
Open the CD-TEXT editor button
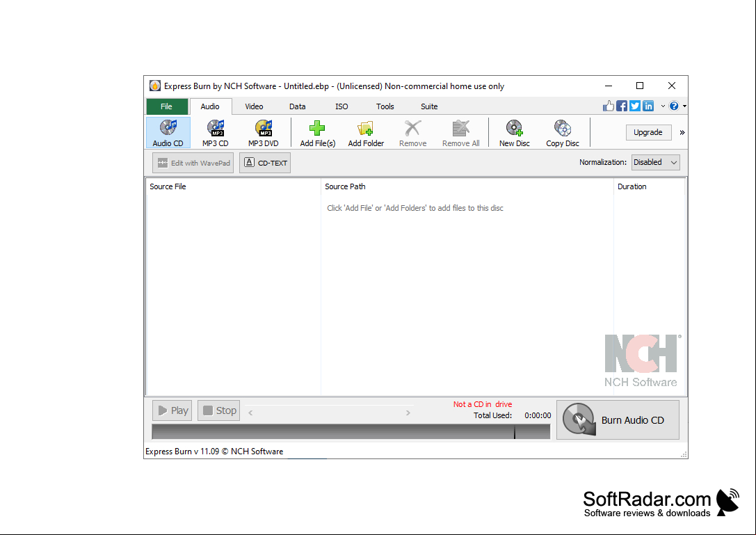265,163
